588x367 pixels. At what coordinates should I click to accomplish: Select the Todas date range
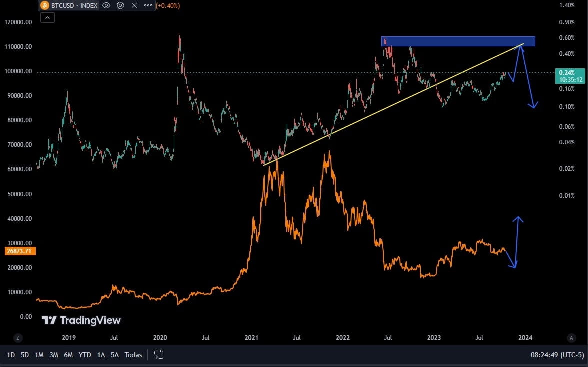(x=133, y=355)
